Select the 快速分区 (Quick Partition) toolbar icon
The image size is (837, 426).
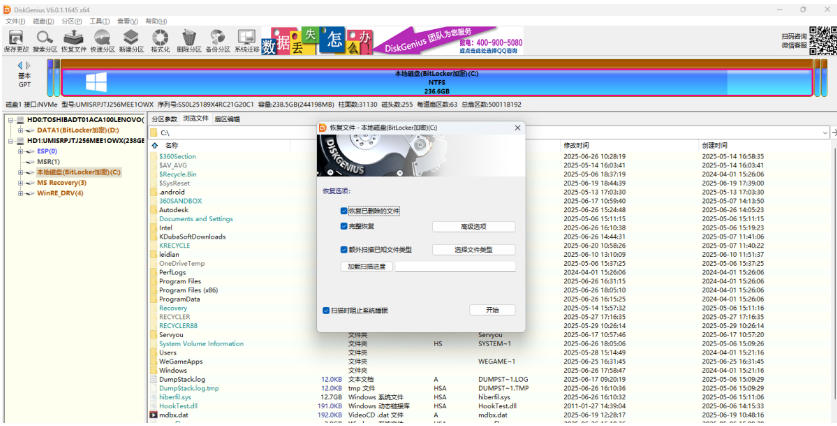pos(102,39)
